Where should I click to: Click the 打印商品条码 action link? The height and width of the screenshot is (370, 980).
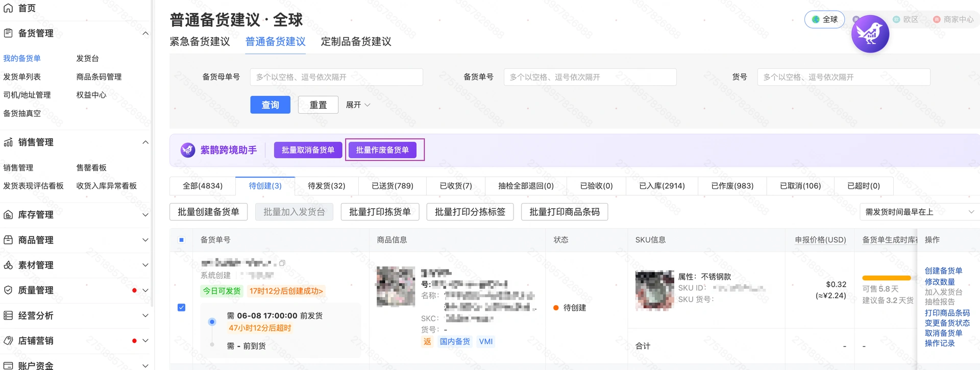[947, 313]
